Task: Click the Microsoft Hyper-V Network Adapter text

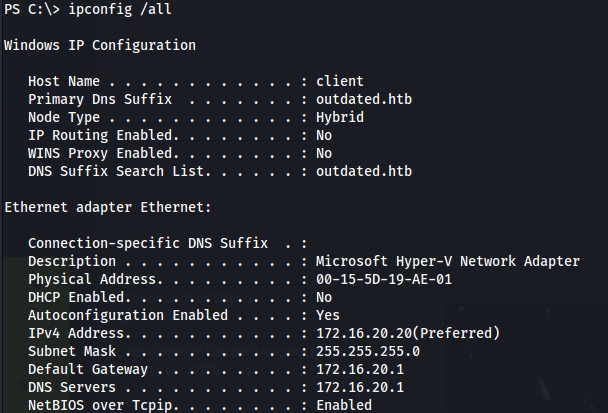Action: click(447, 261)
